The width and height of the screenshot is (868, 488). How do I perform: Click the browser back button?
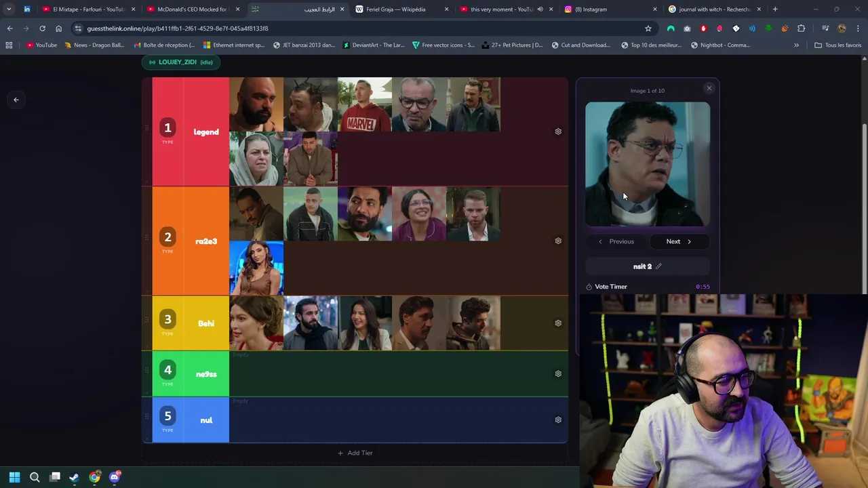(x=9, y=28)
